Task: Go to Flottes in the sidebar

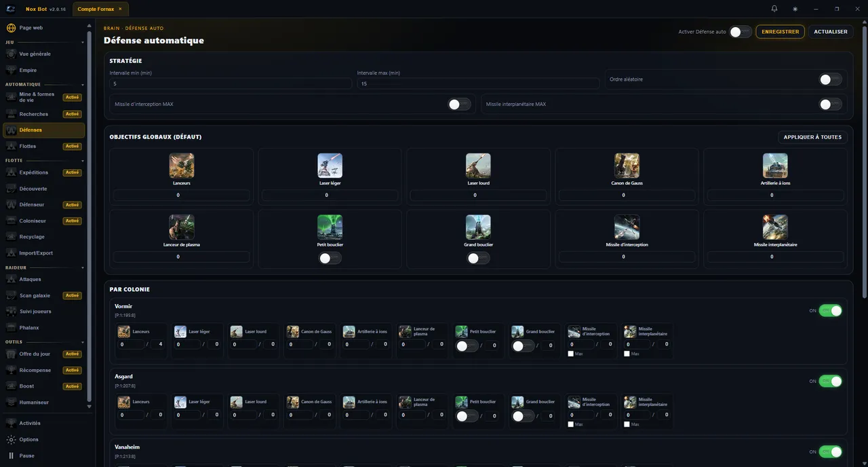Action: coord(44,147)
